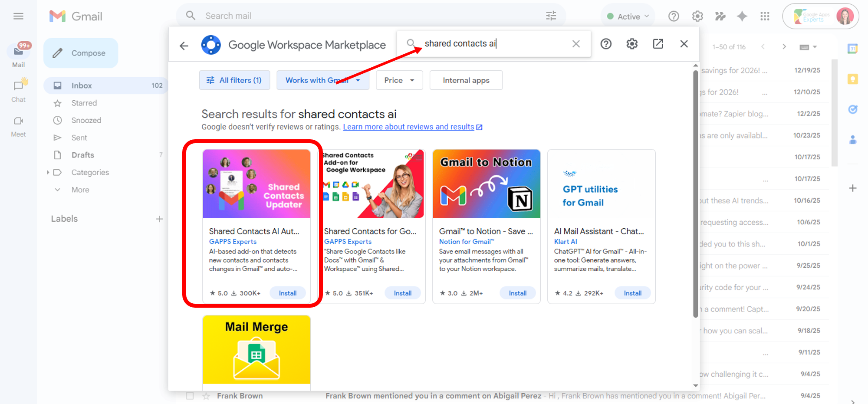The height and width of the screenshot is (404, 868).
Task: Select checkbox for Frank Brown email
Action: coord(190,396)
